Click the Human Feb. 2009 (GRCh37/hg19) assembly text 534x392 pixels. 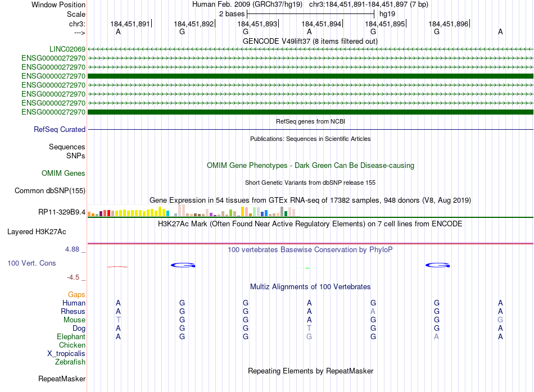(x=247, y=4)
